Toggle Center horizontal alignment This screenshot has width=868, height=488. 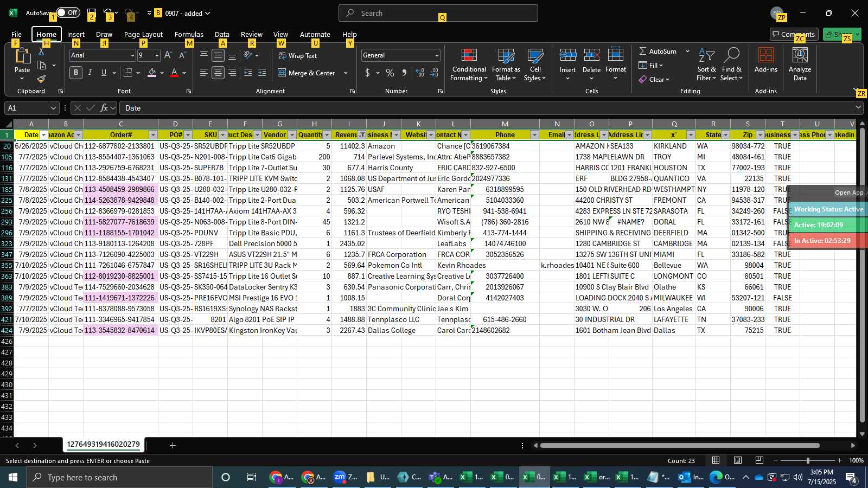click(218, 73)
